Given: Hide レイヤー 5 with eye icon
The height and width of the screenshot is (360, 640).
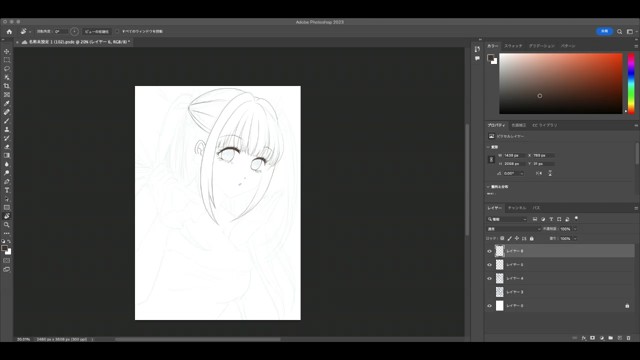Looking at the screenshot, I should [489, 264].
